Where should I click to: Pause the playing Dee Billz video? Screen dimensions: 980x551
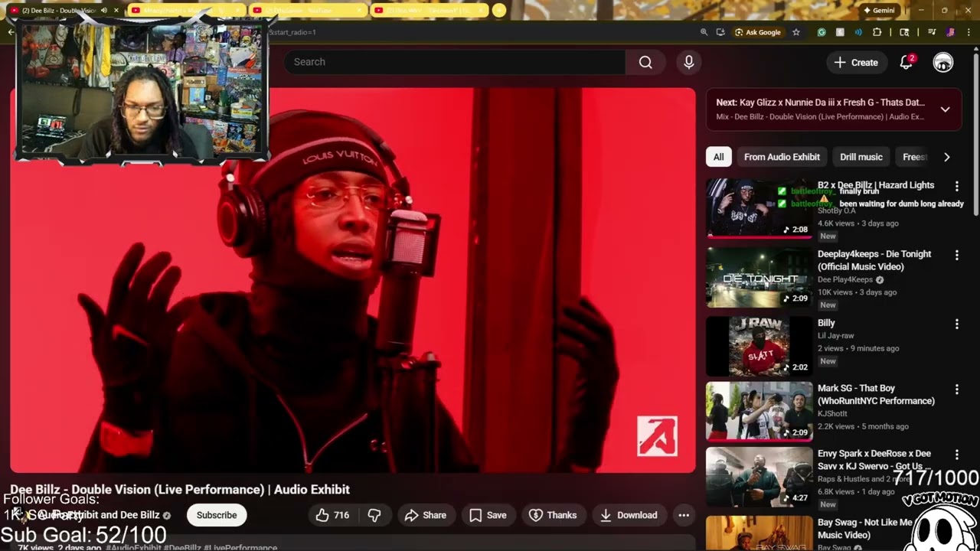(x=353, y=280)
